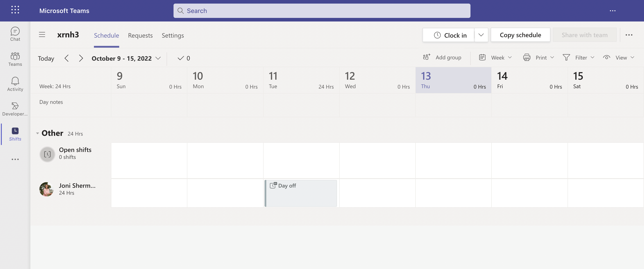644x269 pixels.
Task: Open the Activity feed
Action: point(15,84)
